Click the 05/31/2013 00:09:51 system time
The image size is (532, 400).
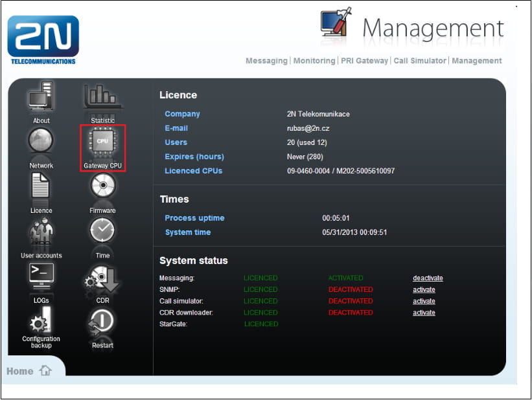click(x=354, y=232)
